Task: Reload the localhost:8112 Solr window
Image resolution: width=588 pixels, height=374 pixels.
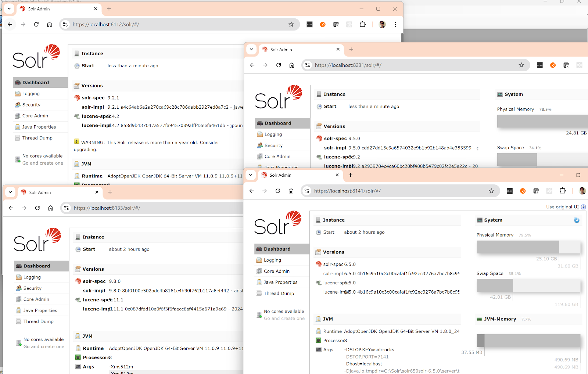Action: pyautogui.click(x=36, y=24)
